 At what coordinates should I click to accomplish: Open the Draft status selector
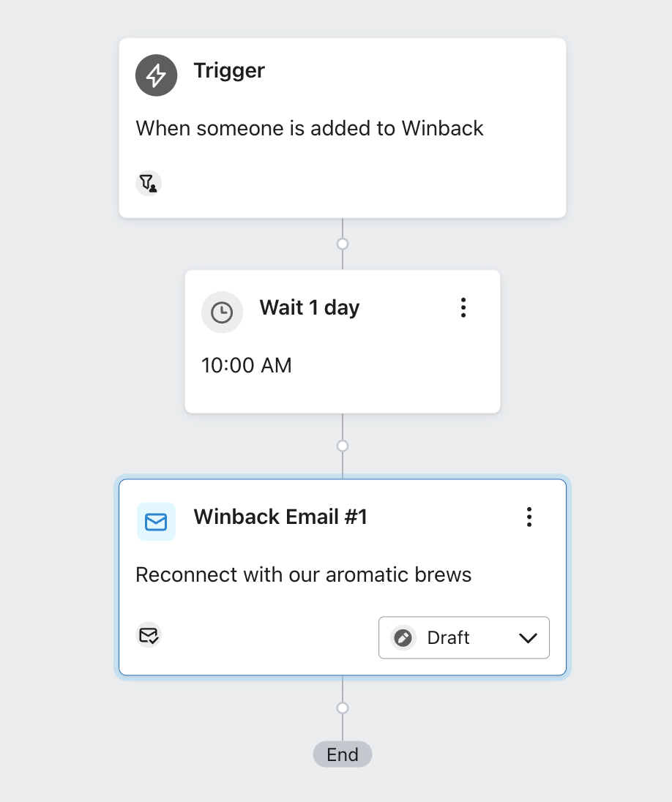tap(463, 637)
